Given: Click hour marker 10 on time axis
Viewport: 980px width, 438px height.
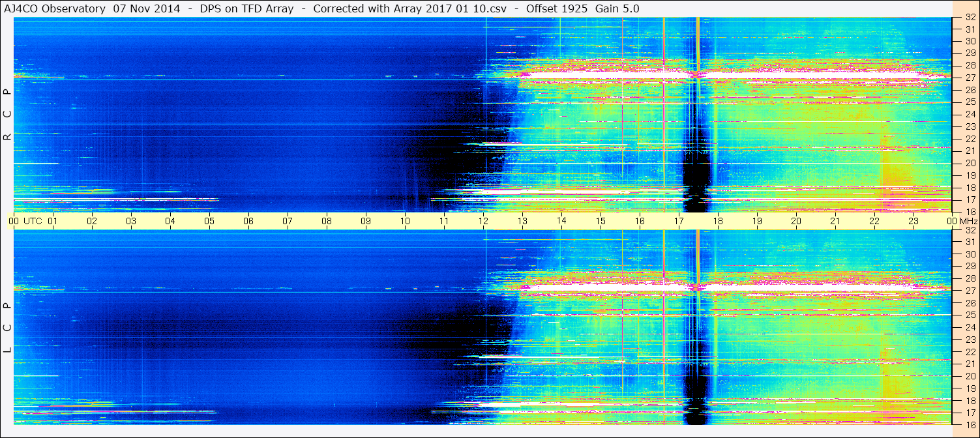Looking at the screenshot, I should [405, 221].
